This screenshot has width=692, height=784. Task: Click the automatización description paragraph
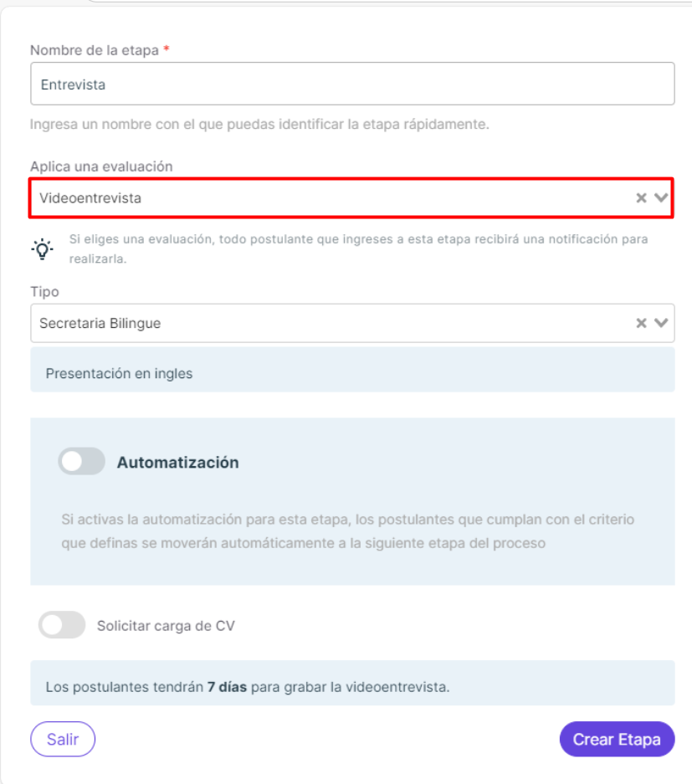[348, 531]
